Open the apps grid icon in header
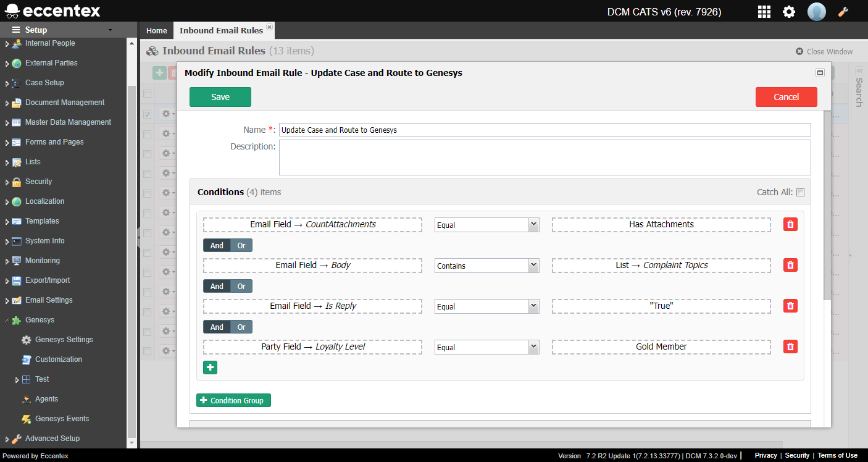This screenshot has width=868, height=462. point(764,12)
